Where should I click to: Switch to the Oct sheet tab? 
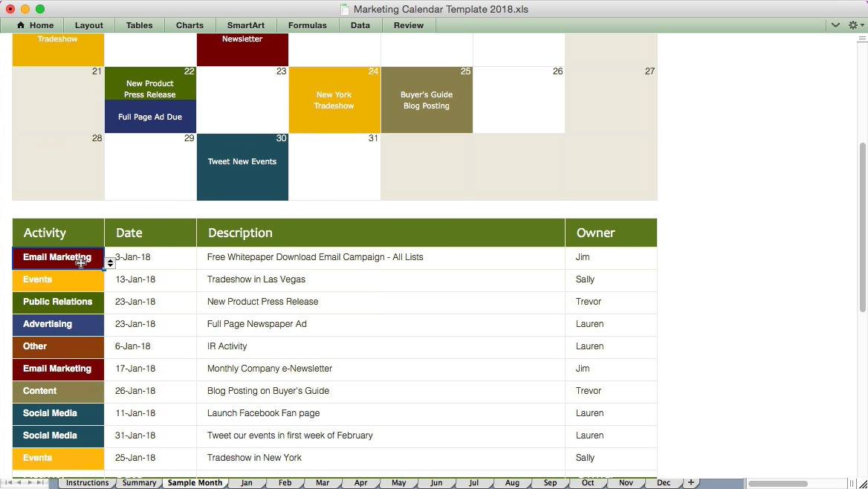tap(588, 483)
